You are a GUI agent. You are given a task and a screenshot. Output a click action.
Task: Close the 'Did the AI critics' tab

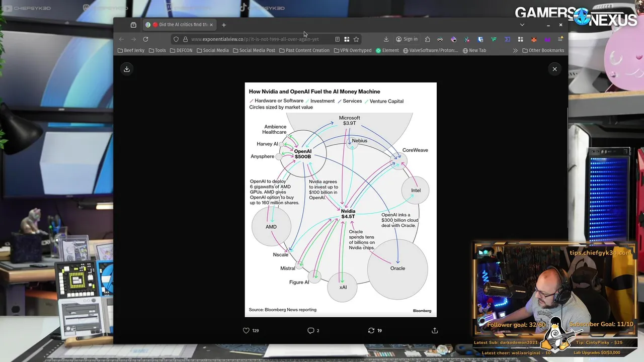[211, 25]
